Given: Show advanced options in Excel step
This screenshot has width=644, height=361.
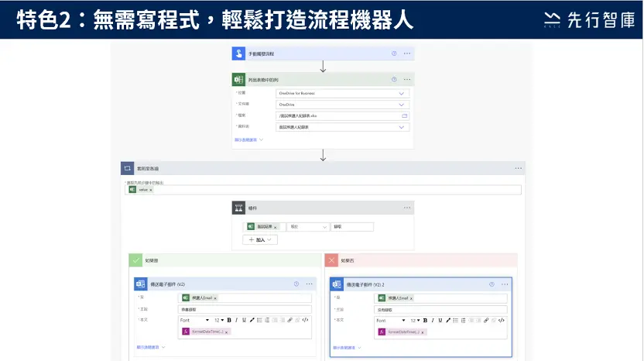Looking at the screenshot, I should 249,139.
